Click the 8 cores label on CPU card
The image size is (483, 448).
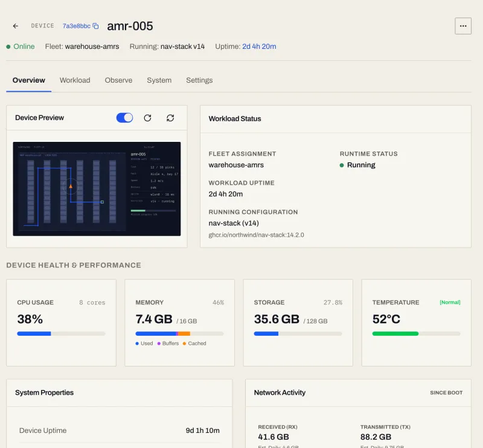[x=92, y=302]
